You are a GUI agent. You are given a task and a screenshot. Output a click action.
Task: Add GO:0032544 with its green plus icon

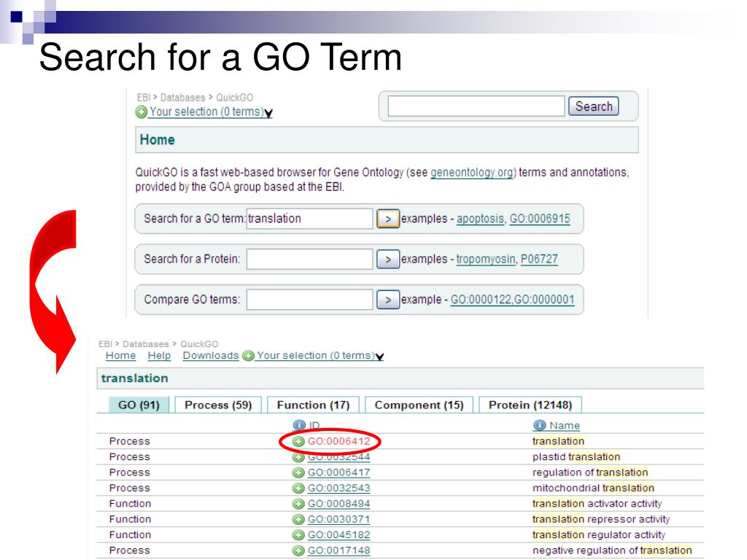click(298, 457)
